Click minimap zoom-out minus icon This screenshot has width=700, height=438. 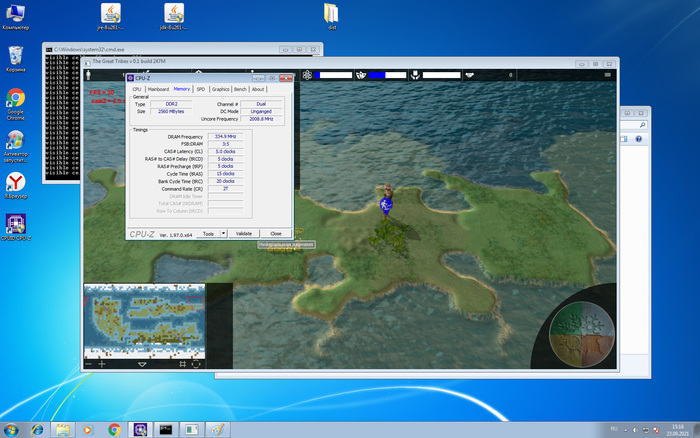[88, 364]
